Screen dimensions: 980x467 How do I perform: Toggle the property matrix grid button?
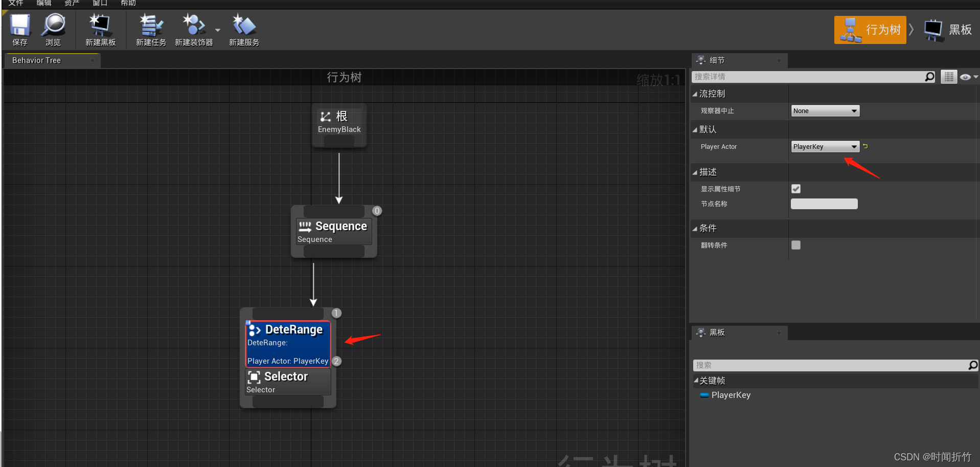pyautogui.click(x=949, y=77)
